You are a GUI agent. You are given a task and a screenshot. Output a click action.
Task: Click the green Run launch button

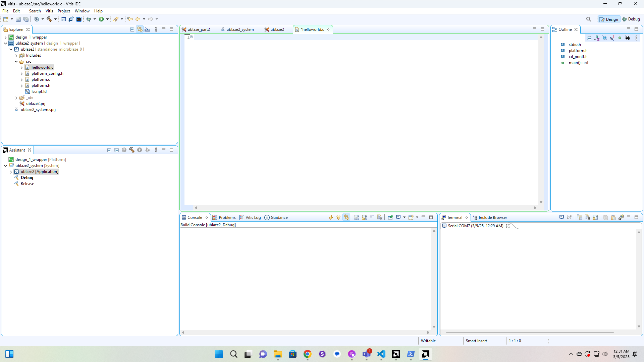[x=101, y=19]
